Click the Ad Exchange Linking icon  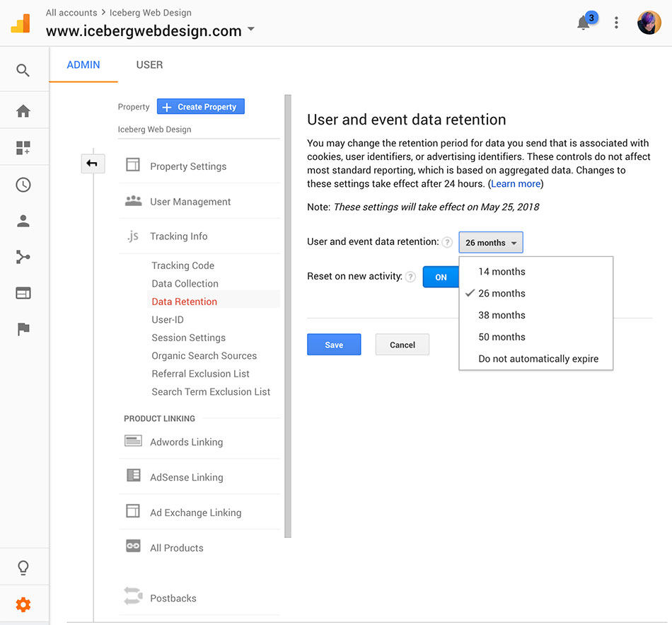click(133, 511)
